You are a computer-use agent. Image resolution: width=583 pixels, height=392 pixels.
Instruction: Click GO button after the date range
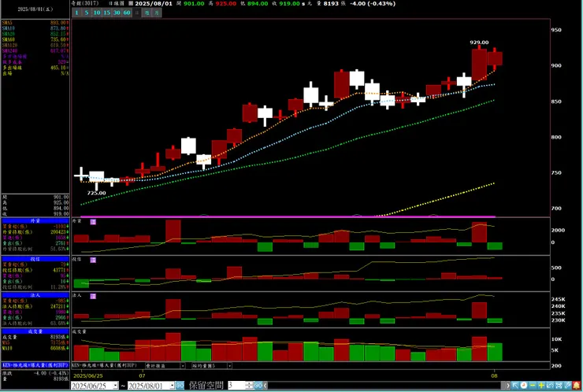coord(180,386)
